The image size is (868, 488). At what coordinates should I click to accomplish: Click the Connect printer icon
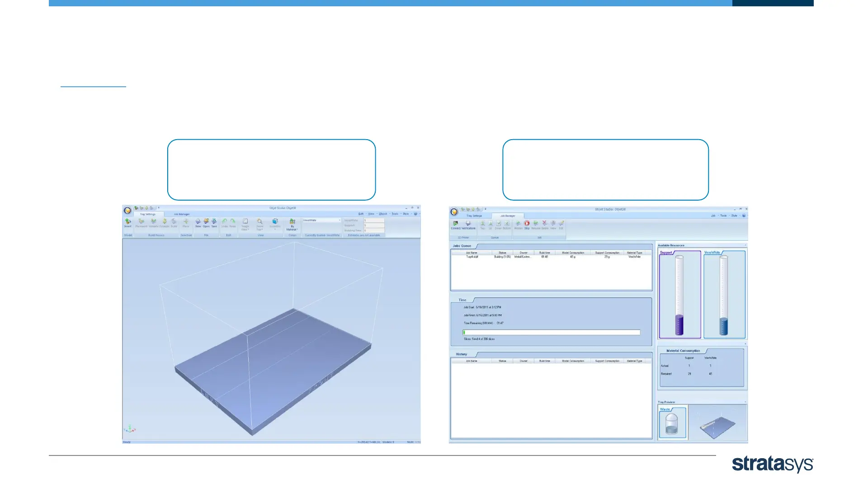[x=455, y=224]
